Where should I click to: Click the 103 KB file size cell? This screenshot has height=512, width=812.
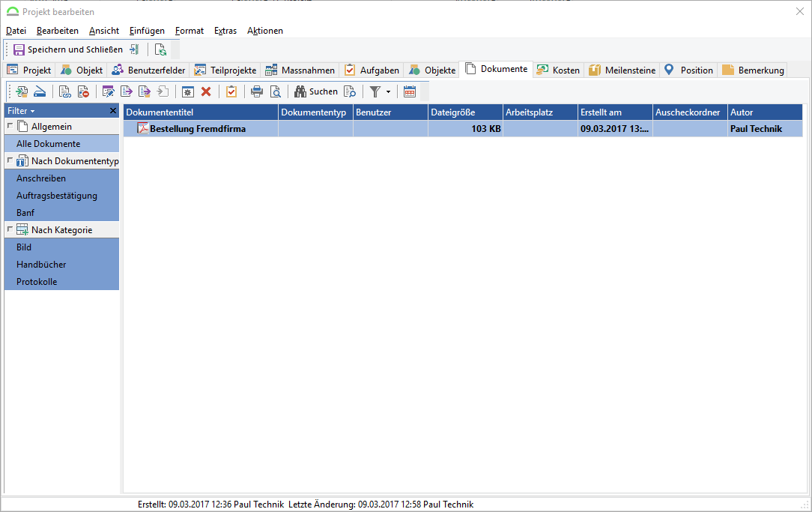(466, 128)
